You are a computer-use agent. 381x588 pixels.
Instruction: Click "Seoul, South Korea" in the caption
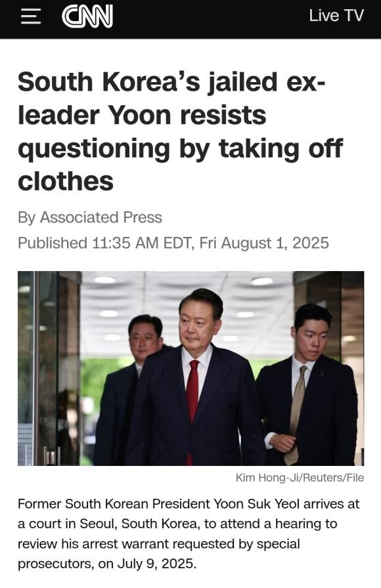139,524
